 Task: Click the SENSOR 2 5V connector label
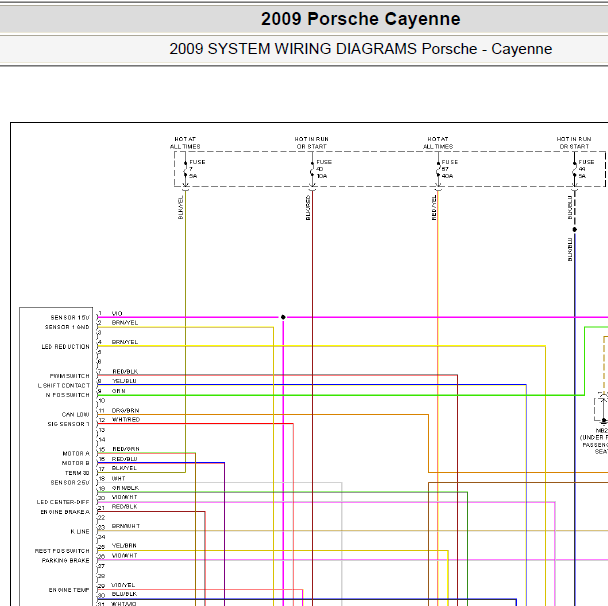(70, 483)
